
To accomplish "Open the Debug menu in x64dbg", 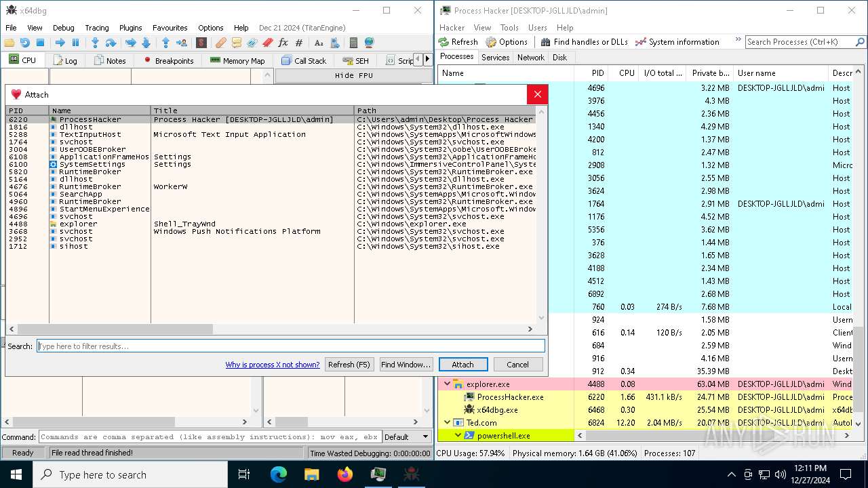I will 64,28.
